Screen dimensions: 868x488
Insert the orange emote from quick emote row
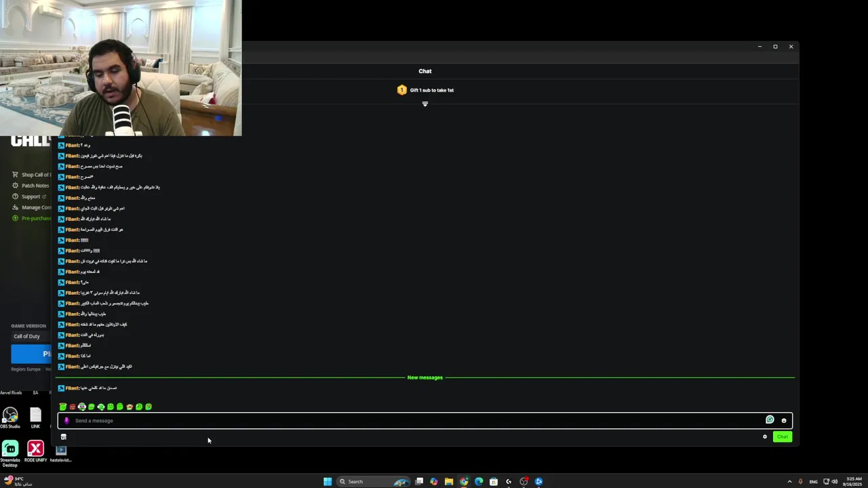(x=130, y=407)
